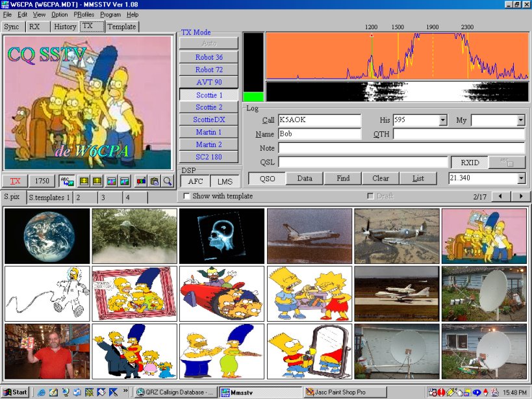Click the Call field containing K5AOK
The height and width of the screenshot is (399, 532).
[x=320, y=120]
